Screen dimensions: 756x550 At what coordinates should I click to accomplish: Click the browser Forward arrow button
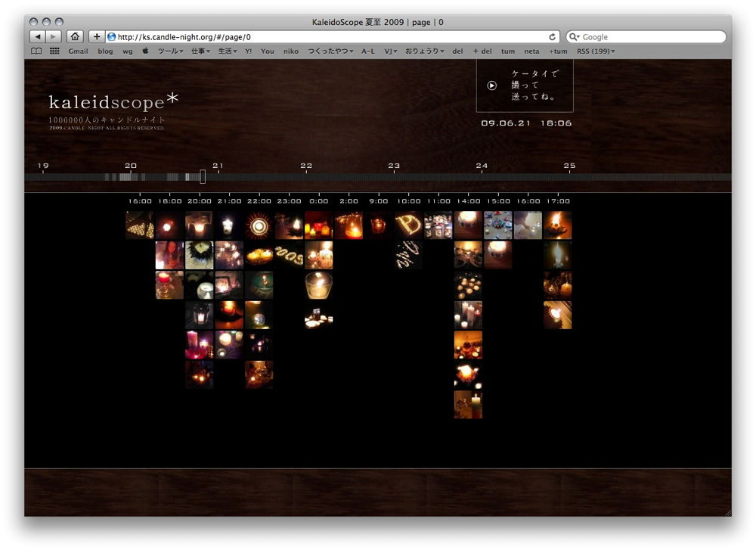54,36
